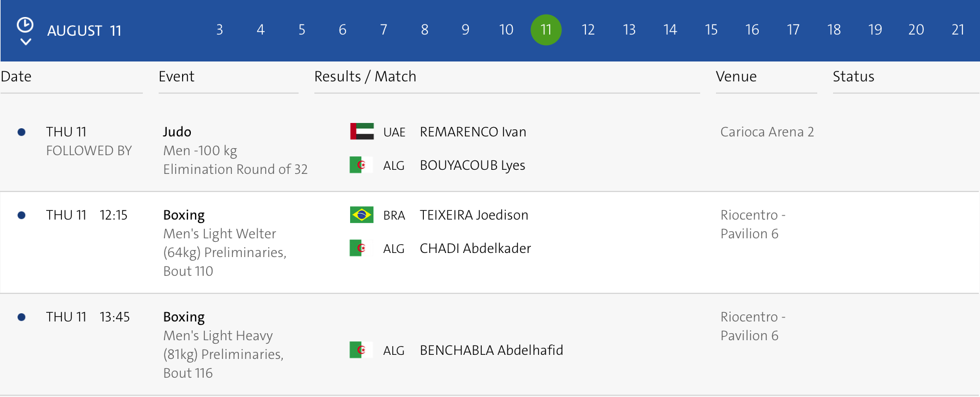Click the Event column header
Screen dimensions: 980x397
click(x=176, y=77)
